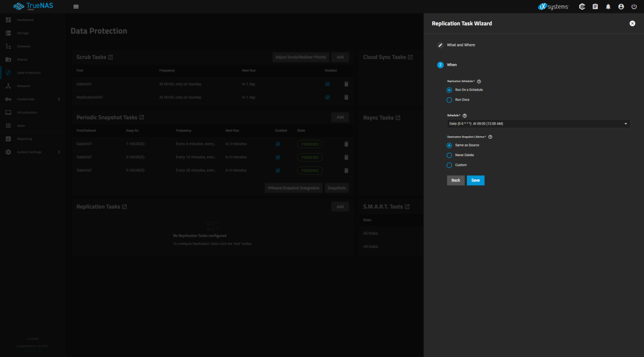Click ReplicationVol1 pool name cell

pyautogui.click(x=90, y=97)
